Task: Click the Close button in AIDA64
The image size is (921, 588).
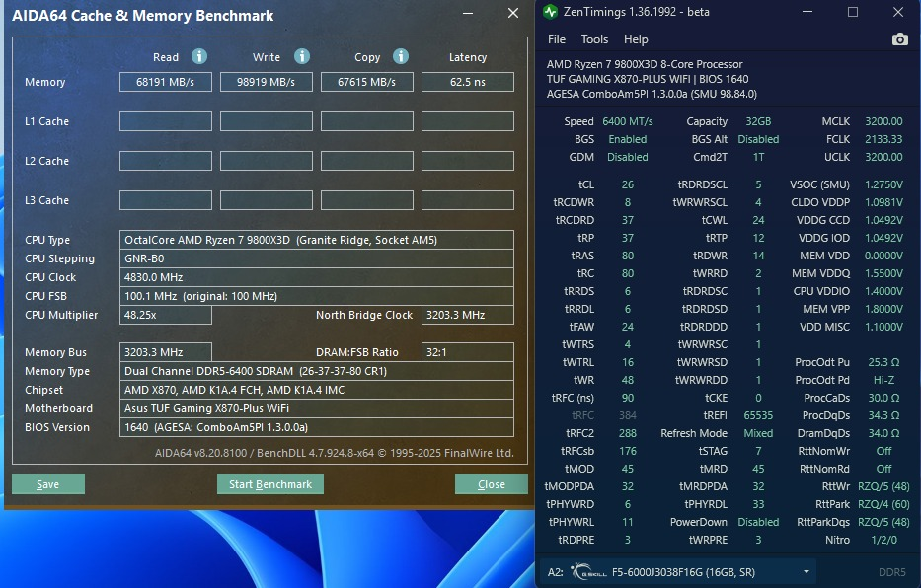Action: click(491, 484)
